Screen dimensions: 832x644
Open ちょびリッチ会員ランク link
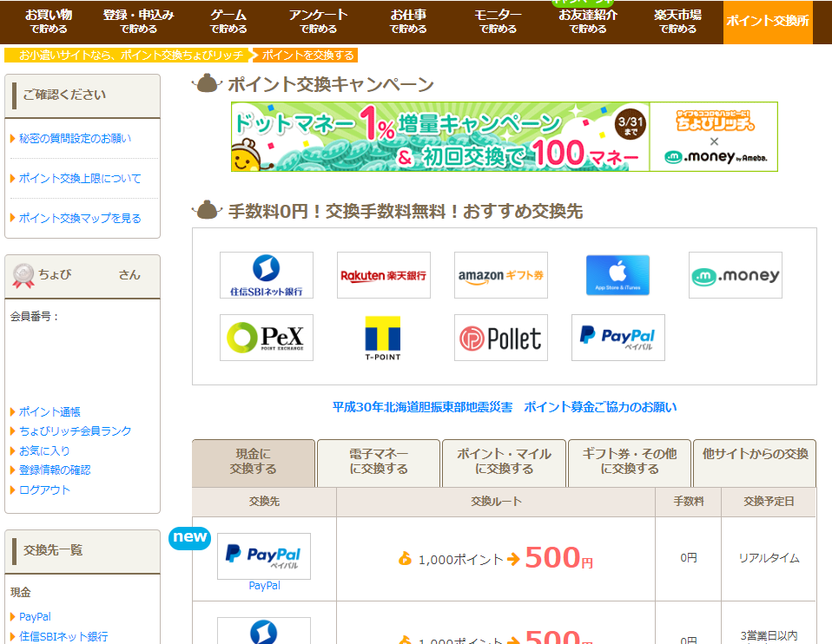(x=75, y=430)
